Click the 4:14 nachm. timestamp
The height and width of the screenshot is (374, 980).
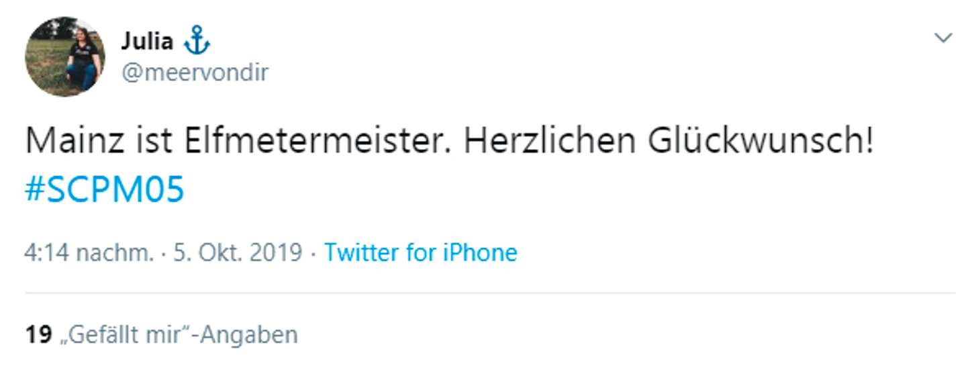(x=89, y=253)
